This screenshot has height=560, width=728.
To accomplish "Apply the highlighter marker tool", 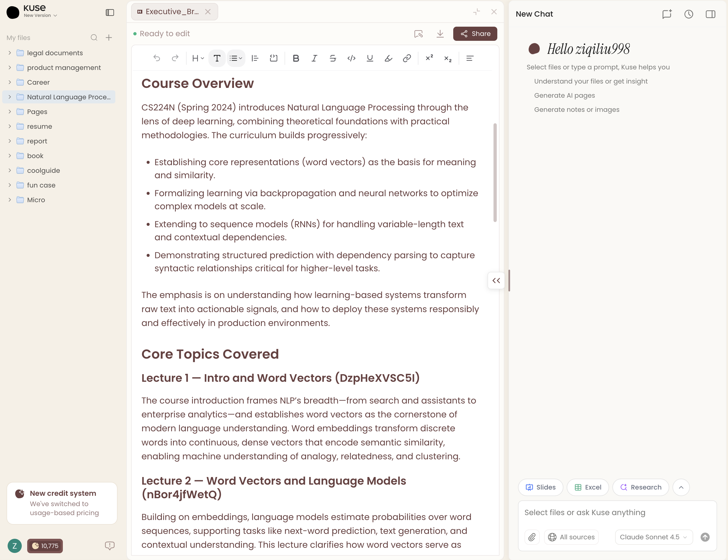I will point(388,58).
